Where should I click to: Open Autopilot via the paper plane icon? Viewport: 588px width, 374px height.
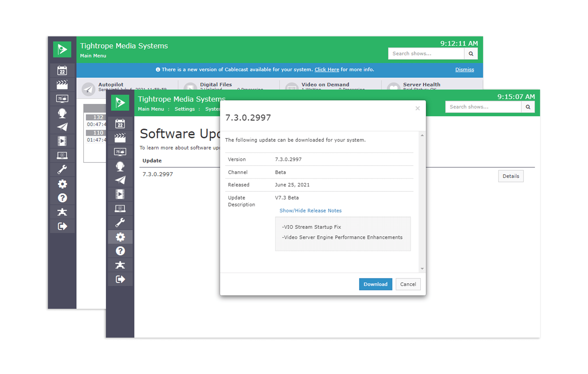(x=120, y=180)
